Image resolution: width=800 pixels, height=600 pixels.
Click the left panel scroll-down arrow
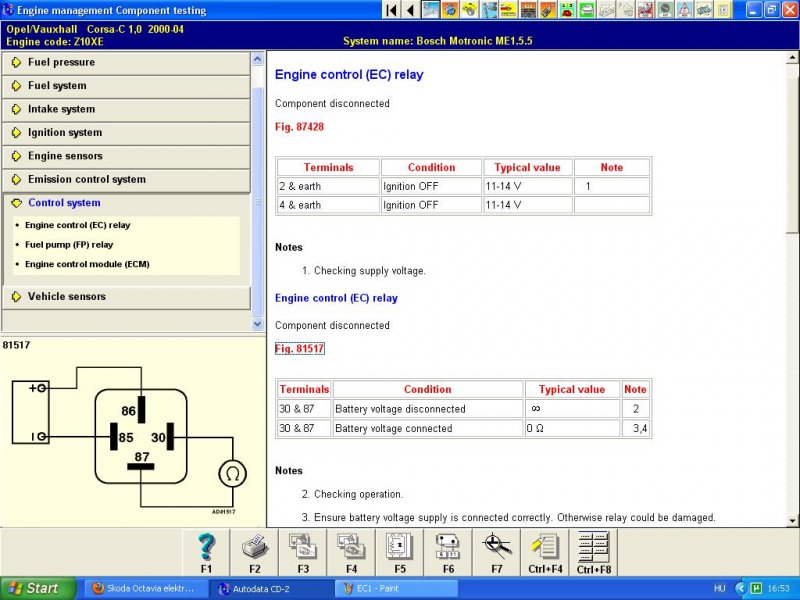point(257,323)
